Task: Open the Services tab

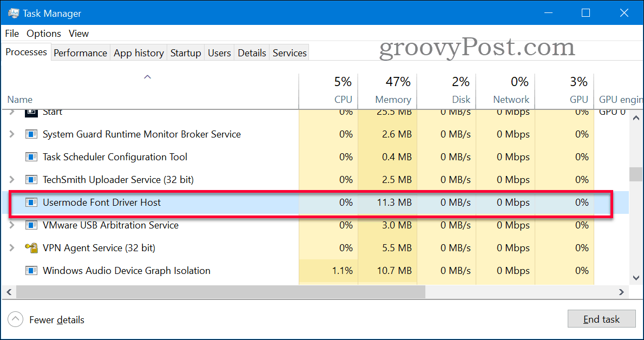Action: pos(289,52)
